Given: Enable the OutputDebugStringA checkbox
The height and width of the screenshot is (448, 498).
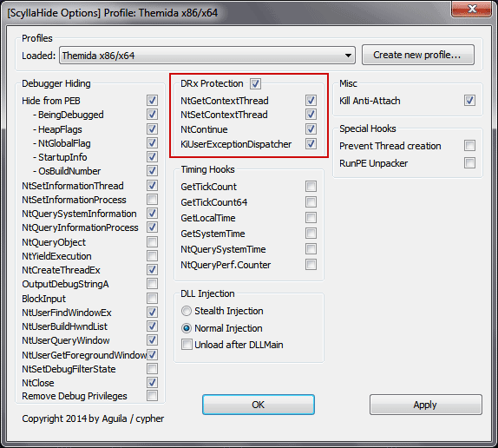Looking at the screenshot, I should 152,284.
